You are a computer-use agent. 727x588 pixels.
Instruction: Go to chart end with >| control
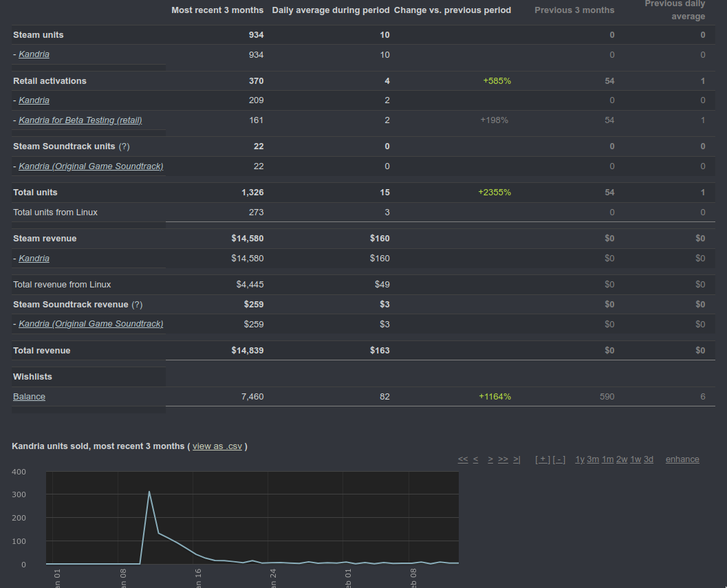tap(517, 459)
